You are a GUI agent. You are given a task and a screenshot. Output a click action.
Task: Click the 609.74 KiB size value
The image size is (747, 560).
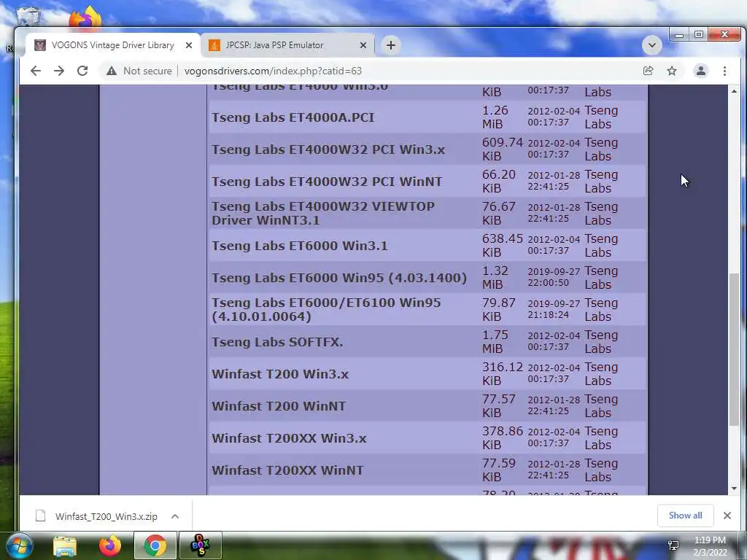pyautogui.click(x=502, y=149)
